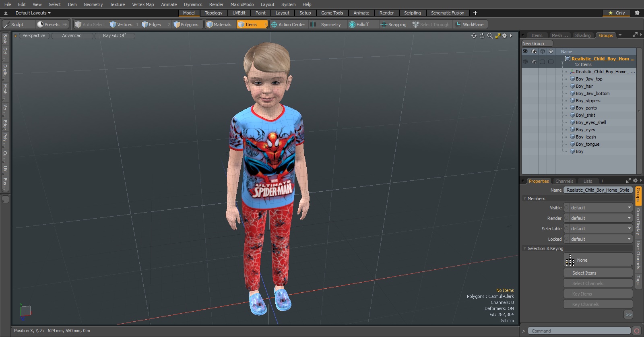This screenshot has height=337, width=644.
Task: Select Boy_slippers in the group list
Action: [x=588, y=101]
